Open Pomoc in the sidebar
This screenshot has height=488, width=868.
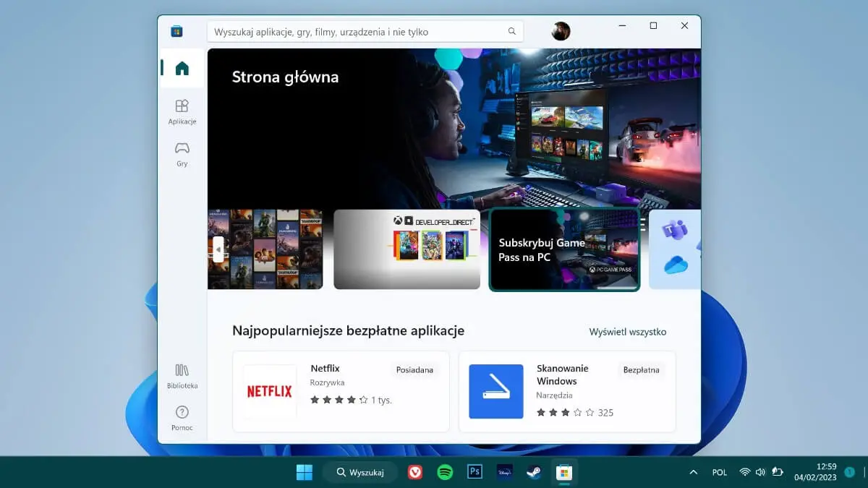click(182, 418)
